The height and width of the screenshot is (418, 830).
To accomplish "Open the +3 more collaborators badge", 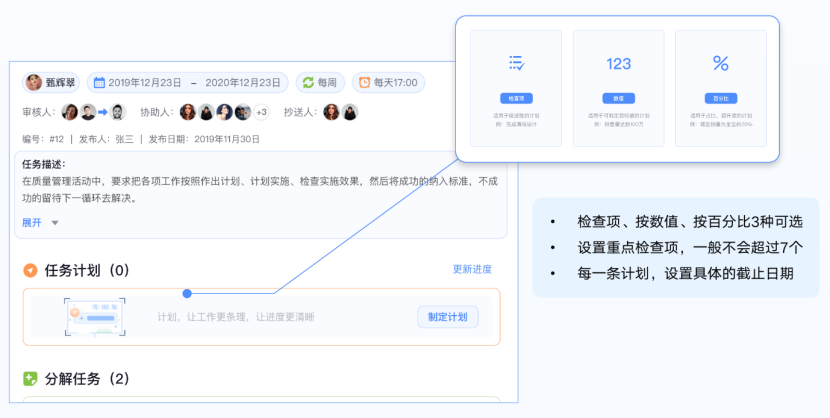I will coord(261,112).
